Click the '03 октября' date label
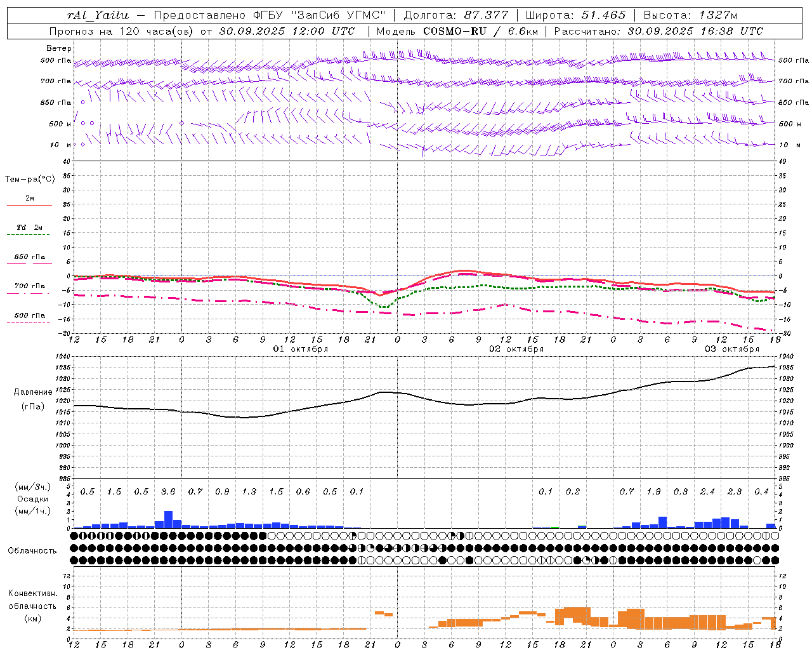 [732, 349]
